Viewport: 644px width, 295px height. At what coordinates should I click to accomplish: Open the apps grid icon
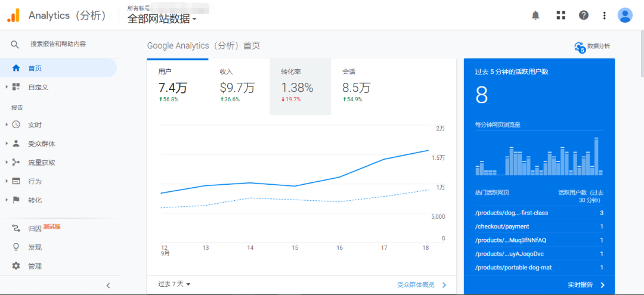[x=561, y=15]
